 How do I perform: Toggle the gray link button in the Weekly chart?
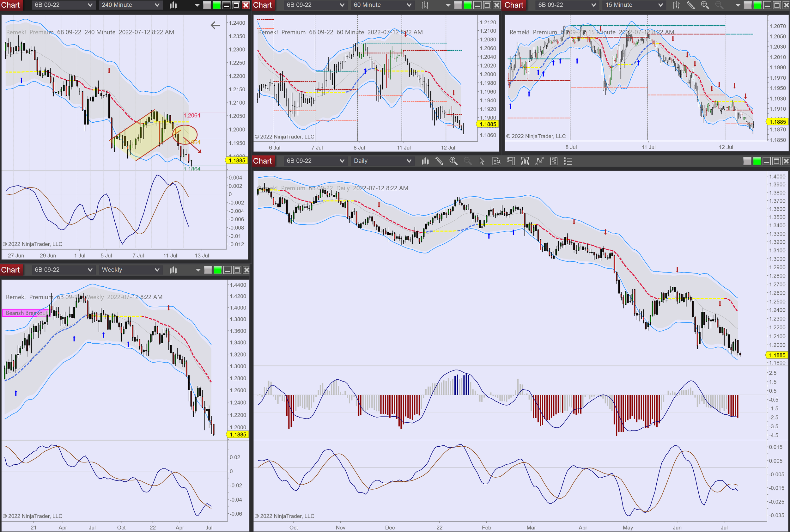coord(208,270)
